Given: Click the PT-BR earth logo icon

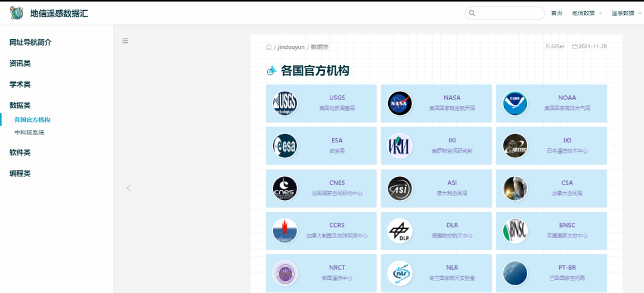Looking at the screenshot, I should click(x=515, y=273).
